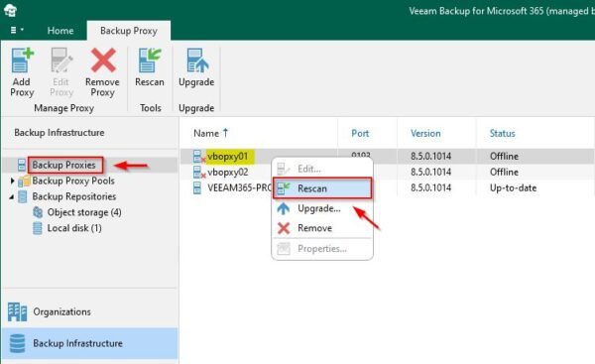
Task: Click the Veeam application logo icon
Action: 10,10
